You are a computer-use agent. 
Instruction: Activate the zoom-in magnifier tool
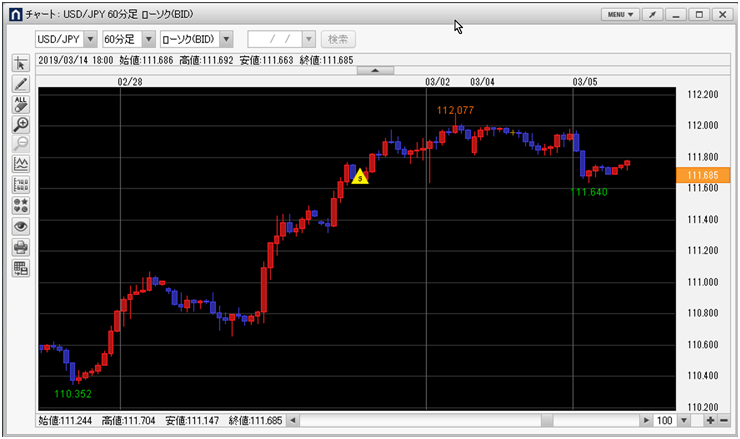tap(20, 125)
